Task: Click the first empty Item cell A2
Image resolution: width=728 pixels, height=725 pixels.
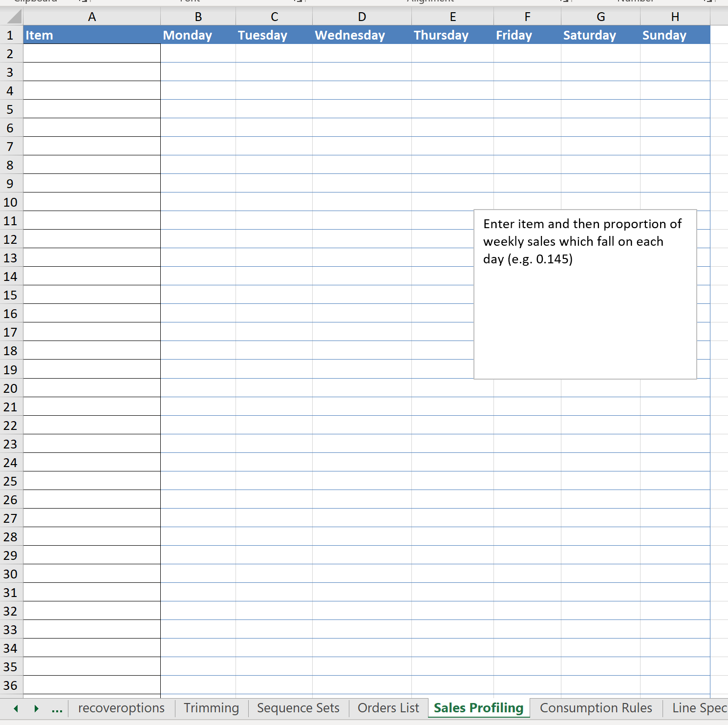Action: pos(92,53)
